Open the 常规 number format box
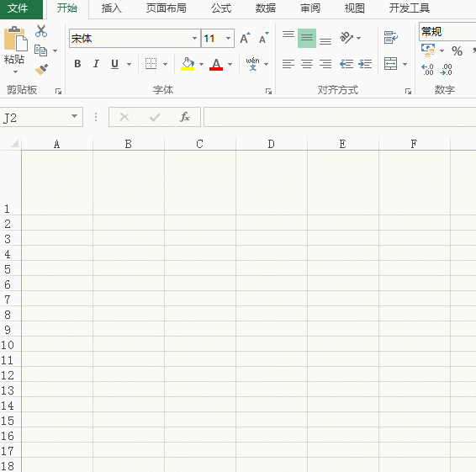Viewport: 476px width, 472px height. click(x=447, y=31)
